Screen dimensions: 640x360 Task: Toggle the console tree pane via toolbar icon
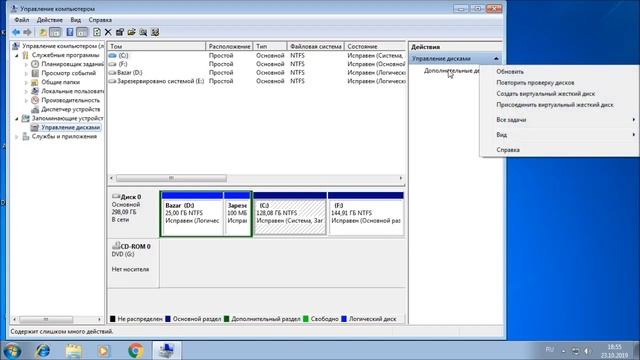[55, 32]
